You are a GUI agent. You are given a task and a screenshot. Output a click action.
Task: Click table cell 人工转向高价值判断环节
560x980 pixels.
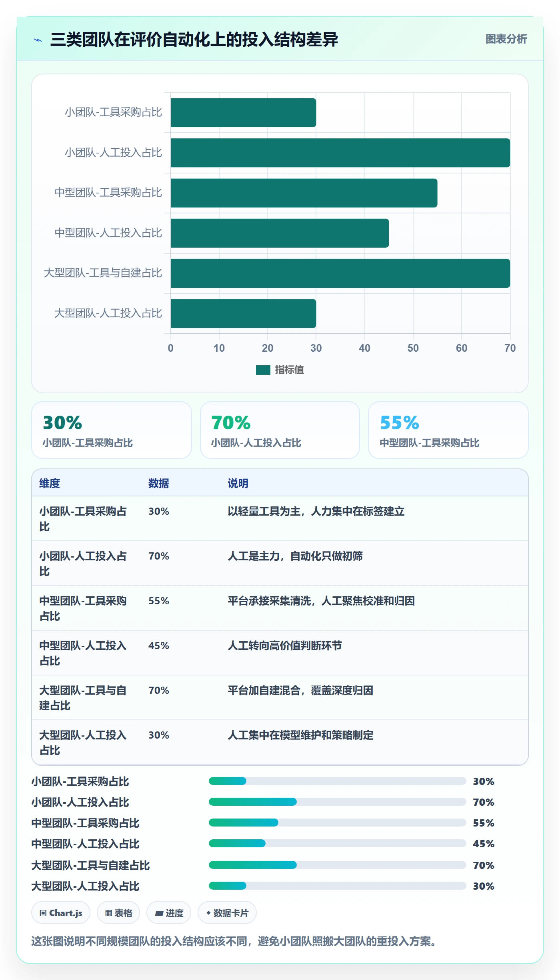click(285, 645)
